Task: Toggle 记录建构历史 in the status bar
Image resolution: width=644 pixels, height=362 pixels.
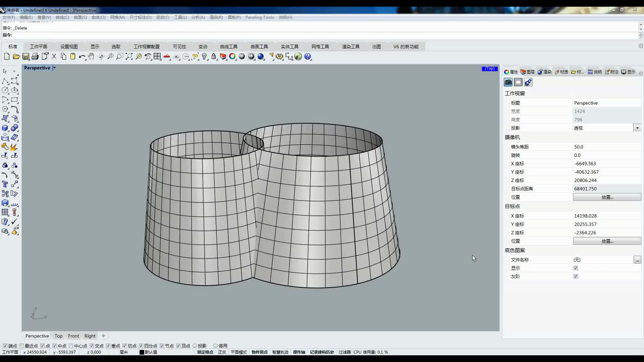Action: click(x=322, y=352)
